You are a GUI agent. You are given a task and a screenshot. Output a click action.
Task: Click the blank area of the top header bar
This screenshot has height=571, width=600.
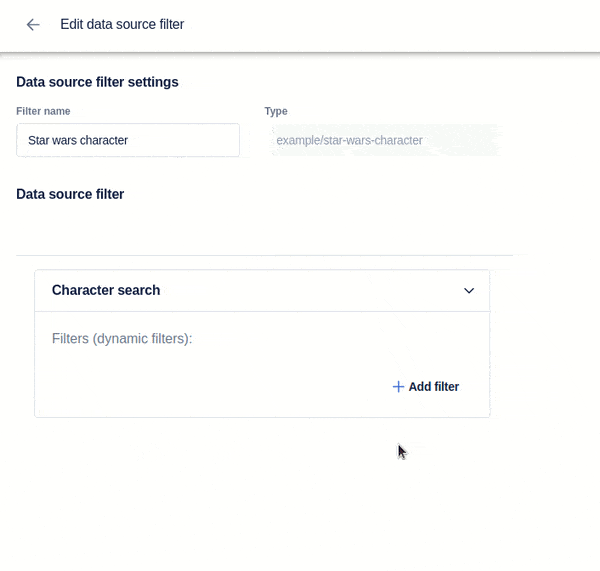click(400, 25)
